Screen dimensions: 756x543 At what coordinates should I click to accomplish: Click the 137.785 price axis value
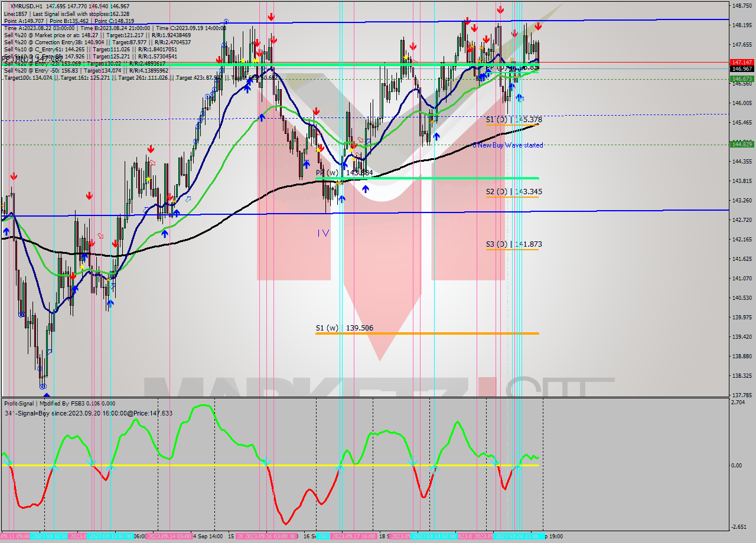741,395
